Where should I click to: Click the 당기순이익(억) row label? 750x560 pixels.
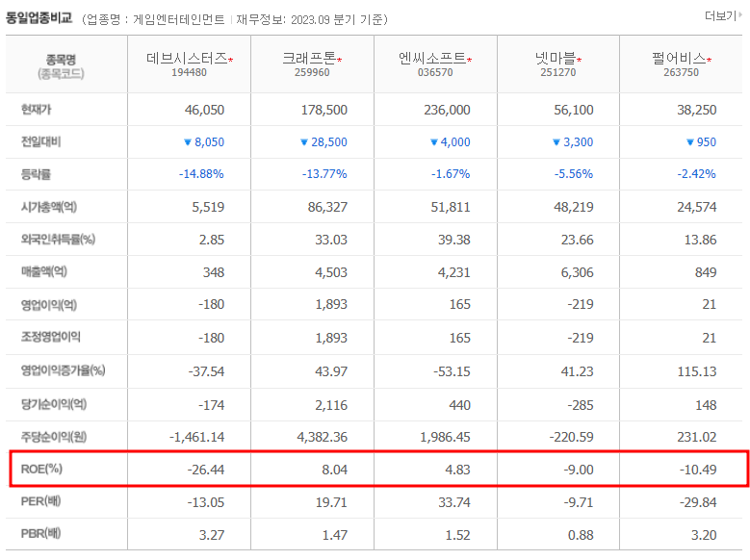point(54,404)
